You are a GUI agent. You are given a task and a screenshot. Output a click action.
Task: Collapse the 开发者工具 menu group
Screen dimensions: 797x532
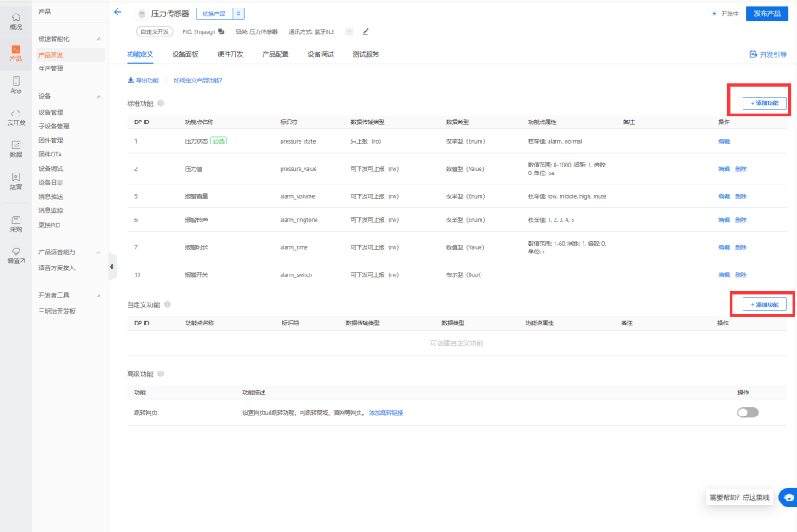tap(99, 296)
